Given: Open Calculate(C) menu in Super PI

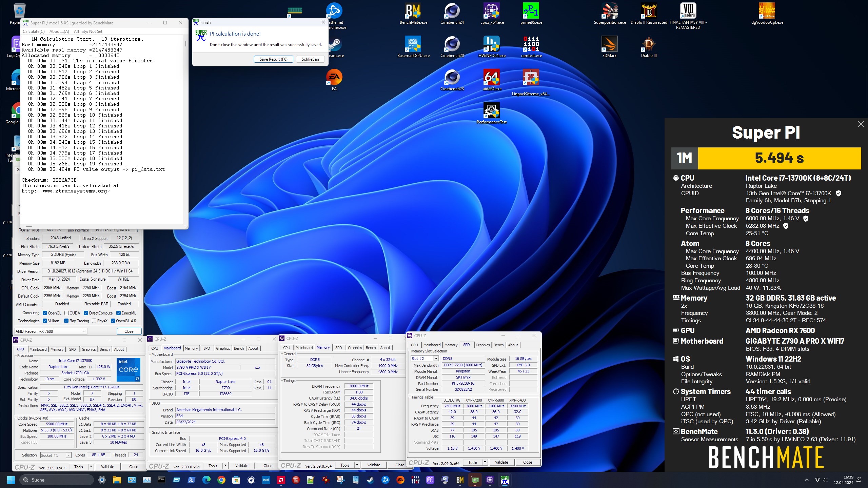Looking at the screenshot, I should click(x=34, y=31).
